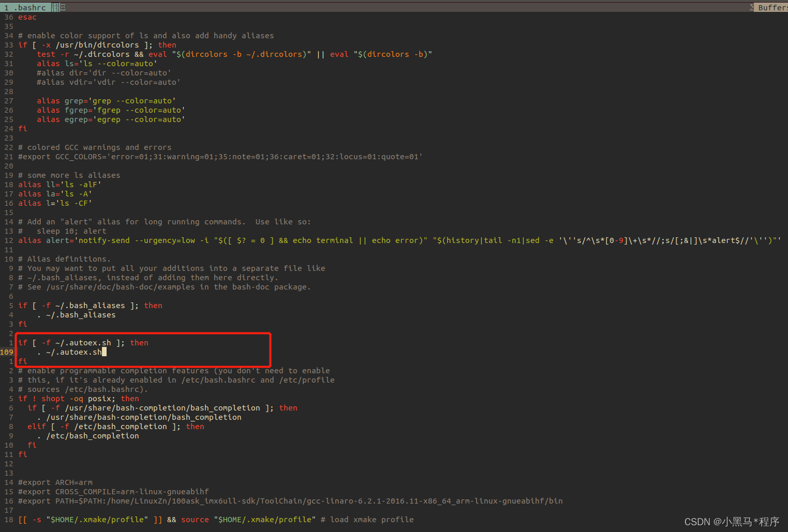788x532 pixels.
Task: Click comment '# Alias definitions.'
Action: point(64,259)
